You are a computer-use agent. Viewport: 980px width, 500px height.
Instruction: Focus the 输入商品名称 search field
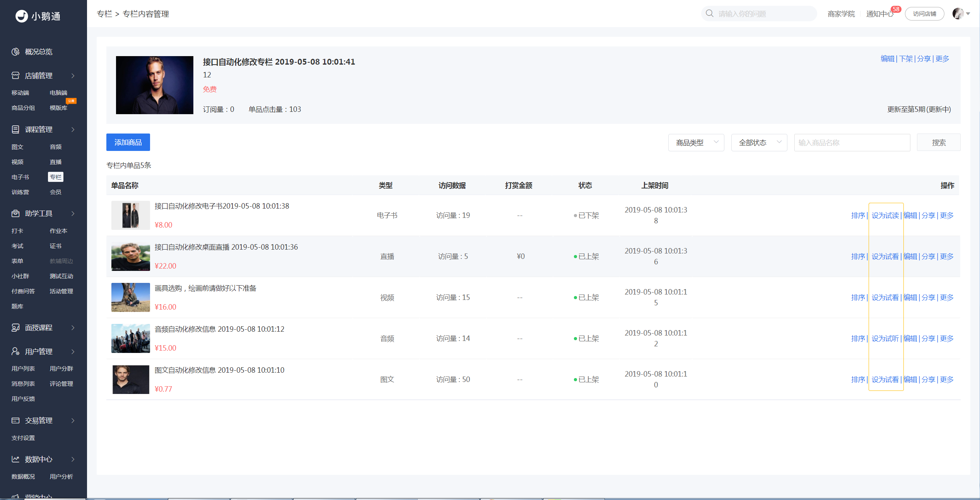(x=852, y=142)
